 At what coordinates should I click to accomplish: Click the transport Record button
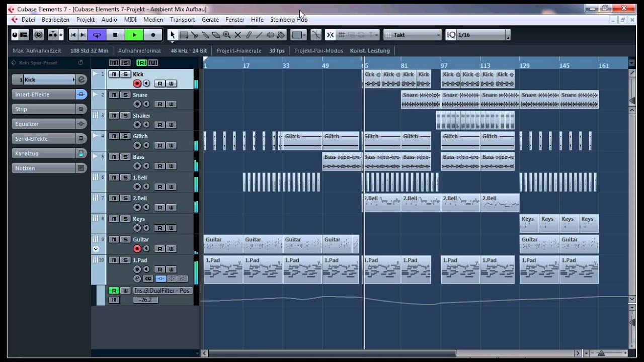pos(153,35)
